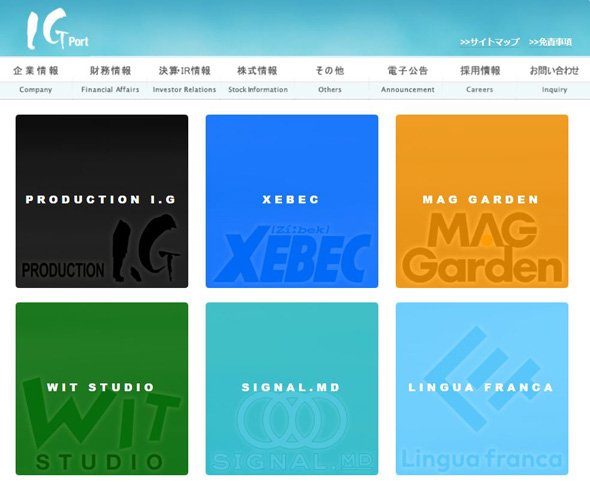Click the IG Port logo in header

(x=58, y=29)
